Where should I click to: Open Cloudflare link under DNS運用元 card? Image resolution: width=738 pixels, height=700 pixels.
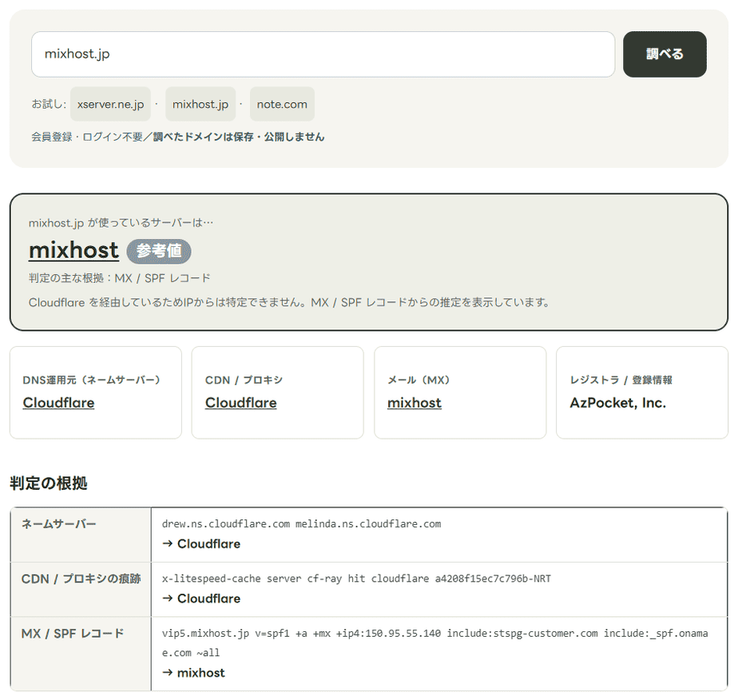(58, 403)
